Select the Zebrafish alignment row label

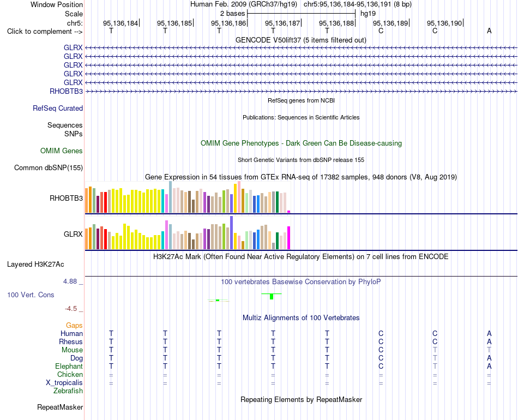[68, 391]
